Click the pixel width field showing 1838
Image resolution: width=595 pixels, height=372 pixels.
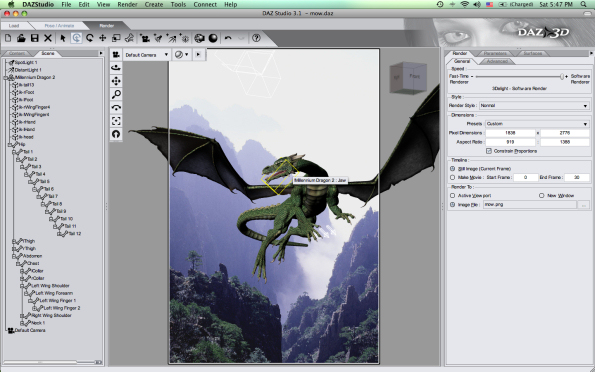tap(510, 133)
